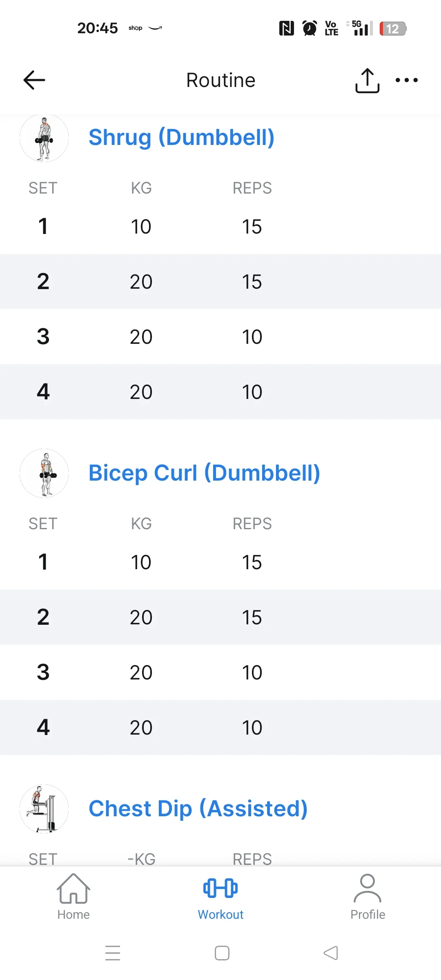The image size is (441, 980).
Task: Tap the share routine icon
Action: (367, 80)
